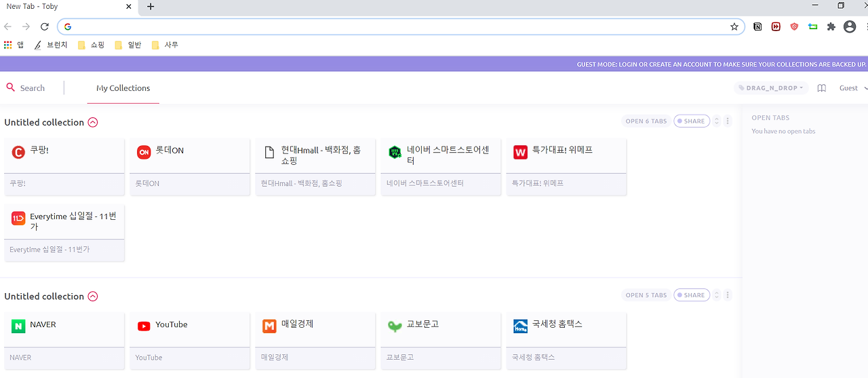Open the NAVER card title
The width and height of the screenshot is (868, 378).
(43, 324)
